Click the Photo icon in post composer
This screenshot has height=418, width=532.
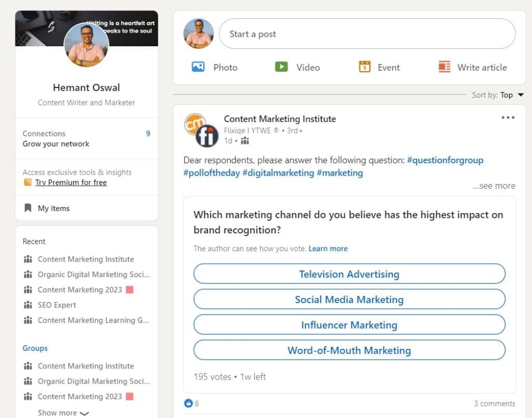click(x=198, y=67)
